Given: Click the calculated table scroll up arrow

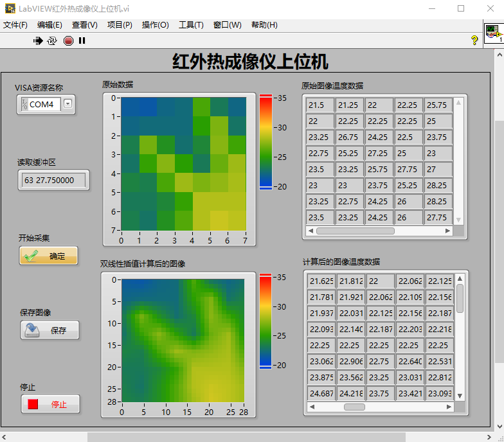Looking at the screenshot, I should 460,279.
